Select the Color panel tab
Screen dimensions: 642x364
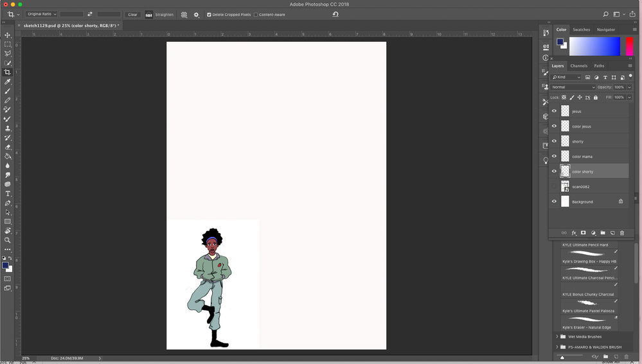coord(561,30)
